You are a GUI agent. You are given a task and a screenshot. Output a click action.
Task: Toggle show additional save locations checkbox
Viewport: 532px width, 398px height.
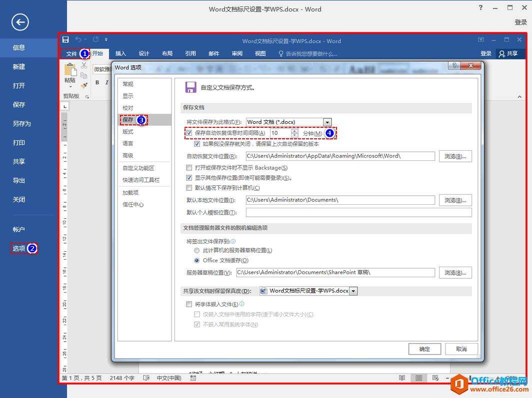(x=189, y=178)
